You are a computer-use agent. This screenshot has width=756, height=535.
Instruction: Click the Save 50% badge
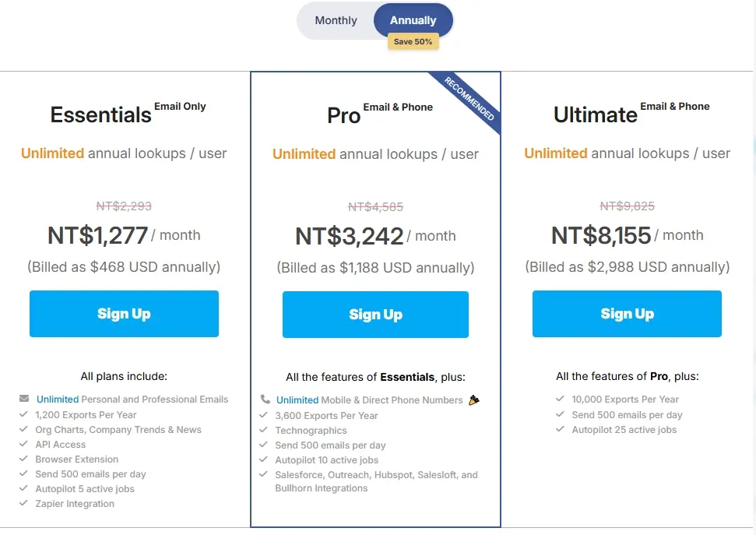(x=413, y=42)
